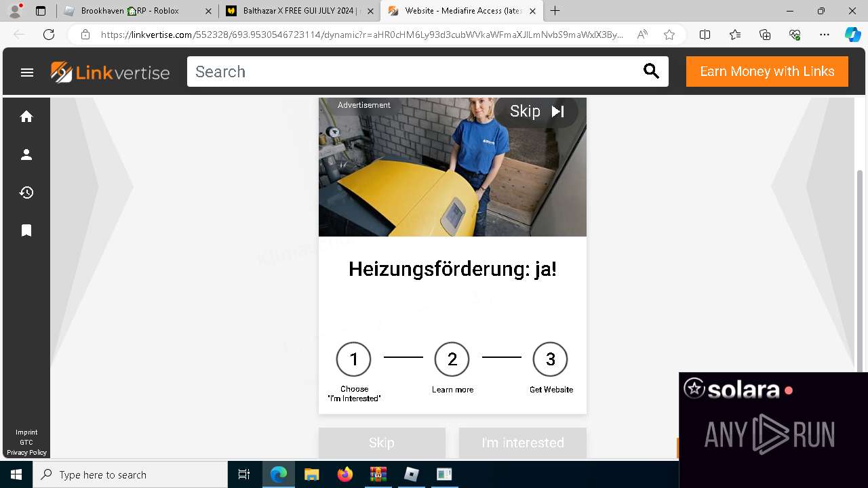Viewport: 868px width, 488px height.
Task: Click the Earn Money with Links button
Action: pos(767,71)
